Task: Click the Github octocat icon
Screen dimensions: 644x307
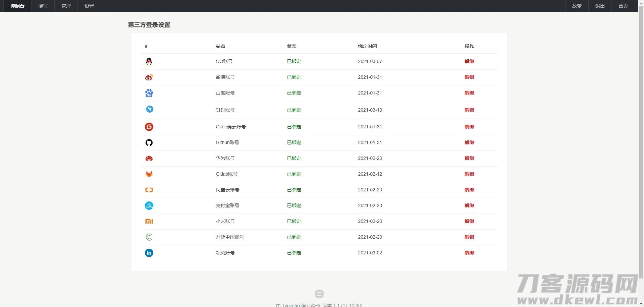Action: coord(149,142)
